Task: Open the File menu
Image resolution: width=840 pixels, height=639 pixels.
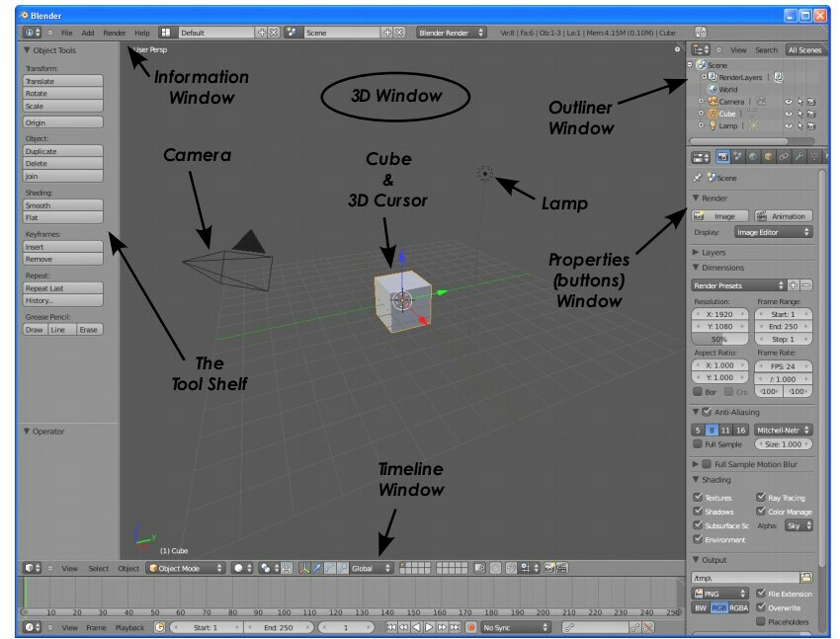Action: [66, 33]
